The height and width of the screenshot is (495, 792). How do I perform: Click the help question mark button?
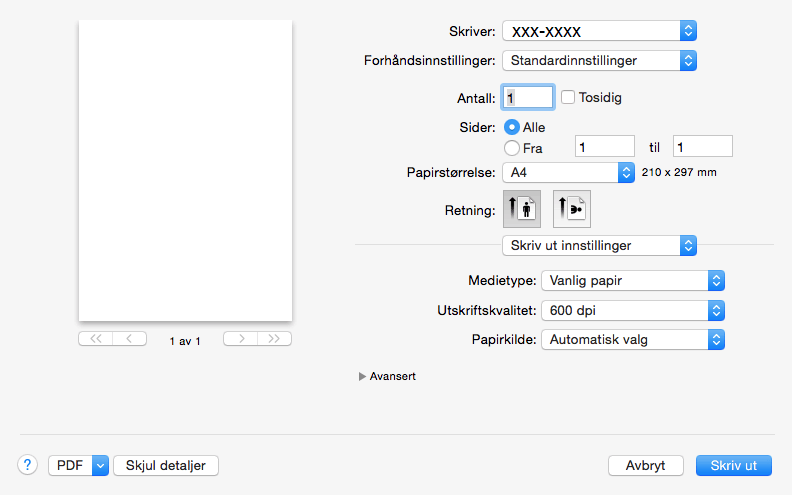tap(27, 465)
